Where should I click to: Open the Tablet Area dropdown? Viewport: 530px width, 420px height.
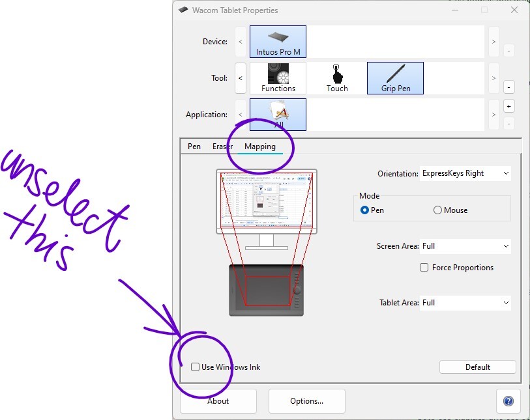tap(465, 303)
